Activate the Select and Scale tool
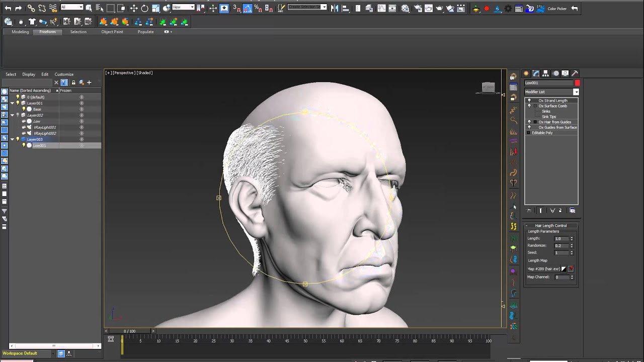Screen dimensions: 644x362 [155, 9]
